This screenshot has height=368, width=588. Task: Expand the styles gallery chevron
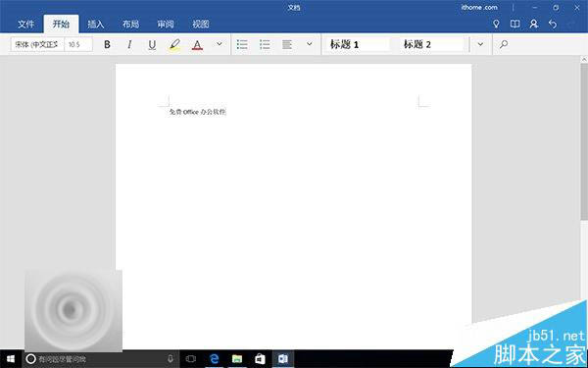tap(480, 44)
